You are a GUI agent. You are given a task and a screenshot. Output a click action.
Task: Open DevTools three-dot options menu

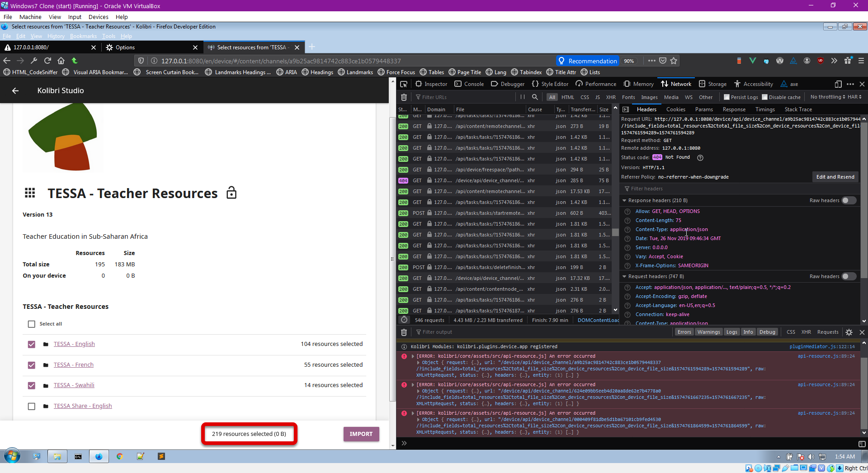(850, 84)
